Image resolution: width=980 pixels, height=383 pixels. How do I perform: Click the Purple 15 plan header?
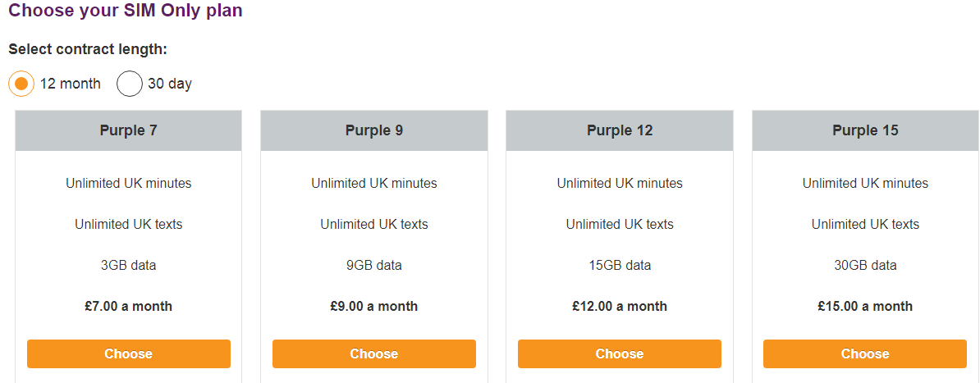pyautogui.click(x=865, y=130)
